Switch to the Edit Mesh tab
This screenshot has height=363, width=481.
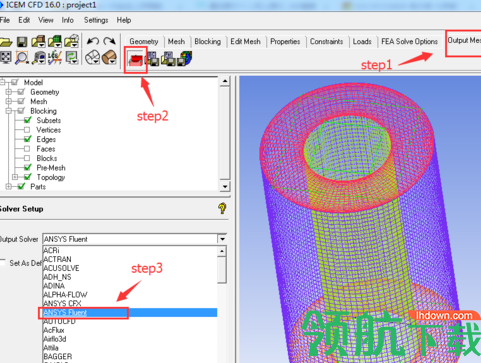[245, 41]
